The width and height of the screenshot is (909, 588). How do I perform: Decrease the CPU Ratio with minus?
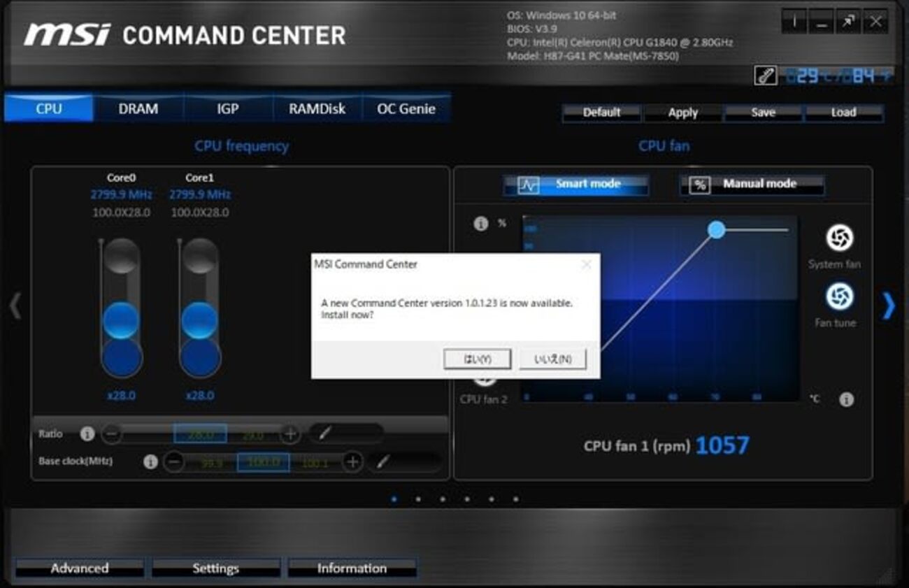[111, 434]
